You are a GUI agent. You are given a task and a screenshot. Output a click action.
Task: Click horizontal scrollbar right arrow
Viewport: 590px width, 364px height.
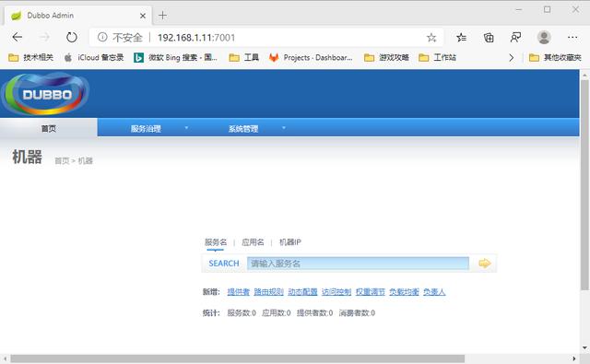[x=574, y=358]
